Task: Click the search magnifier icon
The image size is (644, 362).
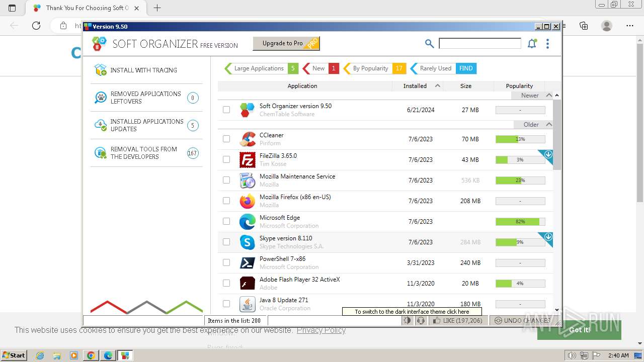Action: (429, 44)
